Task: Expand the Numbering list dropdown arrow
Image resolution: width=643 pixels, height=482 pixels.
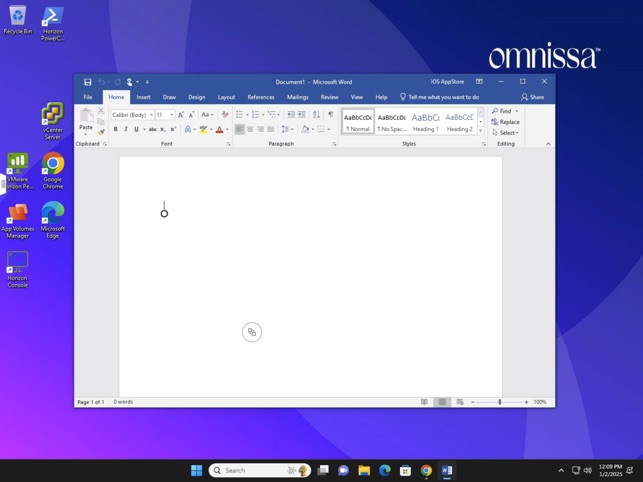Action: tap(263, 115)
